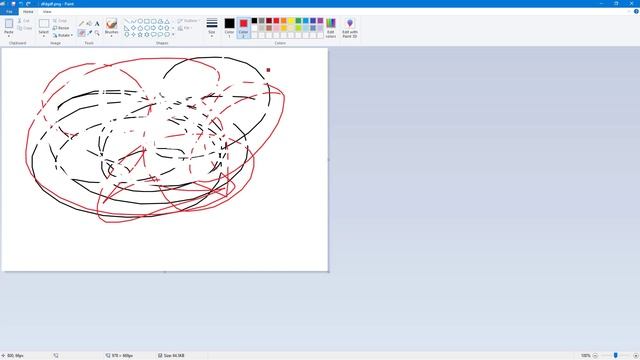Click inside the drawing canvas

[x=164, y=159]
